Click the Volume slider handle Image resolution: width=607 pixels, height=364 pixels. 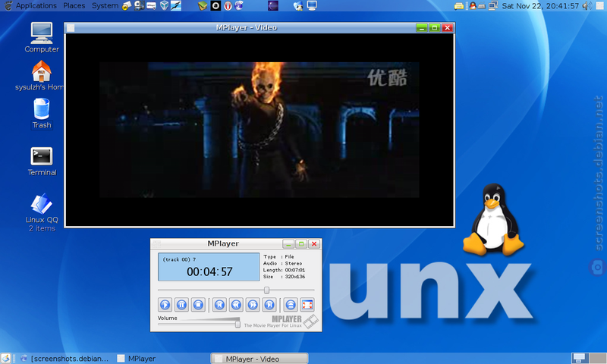coord(237,324)
